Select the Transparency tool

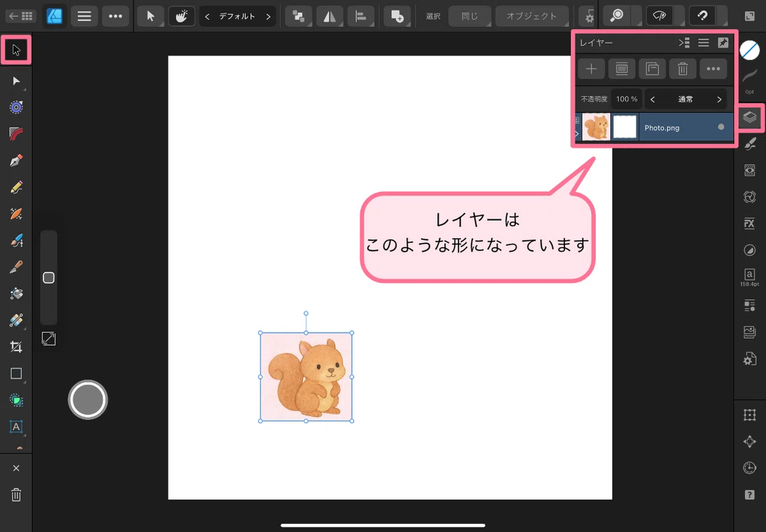pos(17,320)
